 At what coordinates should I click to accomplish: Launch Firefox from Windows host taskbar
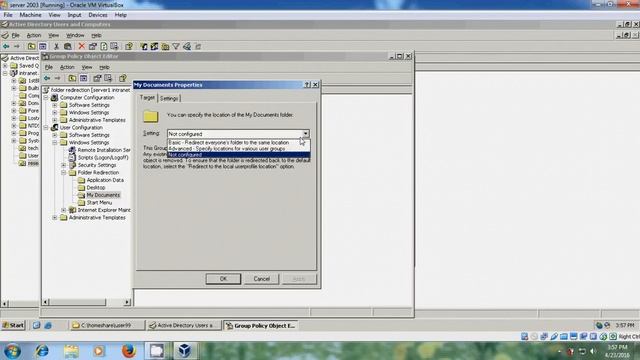129,351
